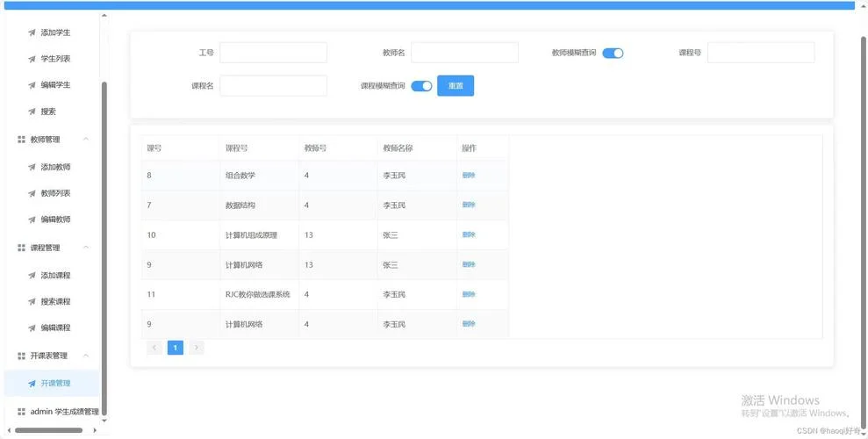This screenshot has height=439, width=868.
Task: Click the paper-plane icon beside 教师列表
Action: pyautogui.click(x=32, y=193)
